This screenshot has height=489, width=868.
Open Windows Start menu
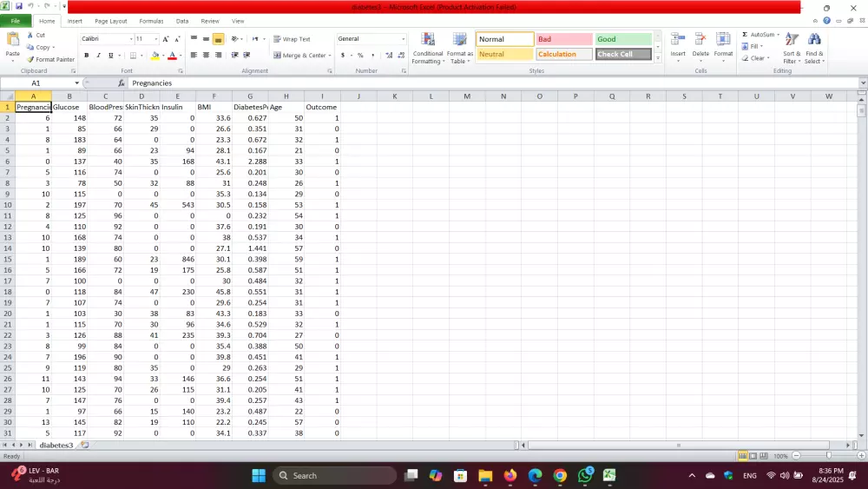[x=259, y=476]
